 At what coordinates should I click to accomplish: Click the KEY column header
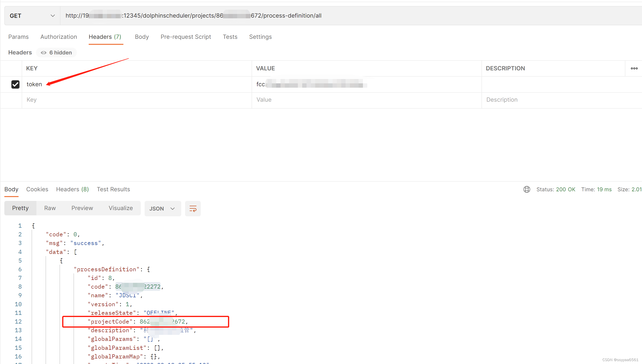pyautogui.click(x=32, y=68)
